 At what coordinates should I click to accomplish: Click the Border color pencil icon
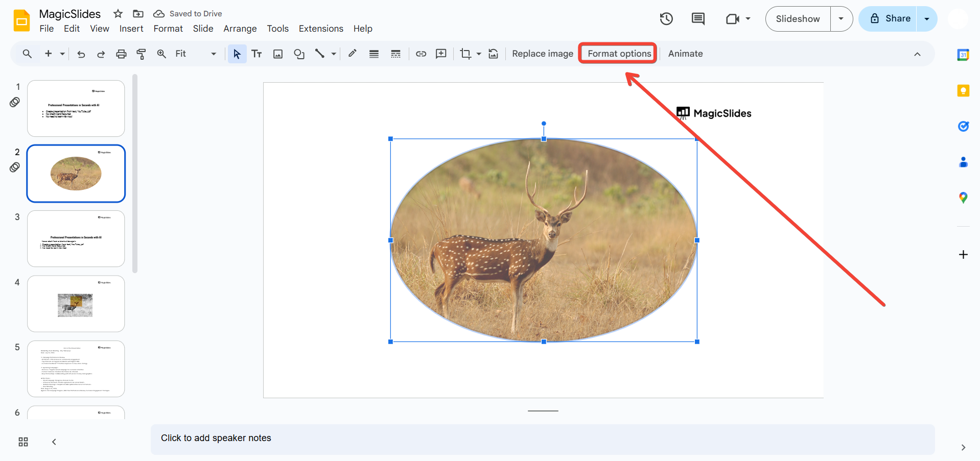point(353,54)
